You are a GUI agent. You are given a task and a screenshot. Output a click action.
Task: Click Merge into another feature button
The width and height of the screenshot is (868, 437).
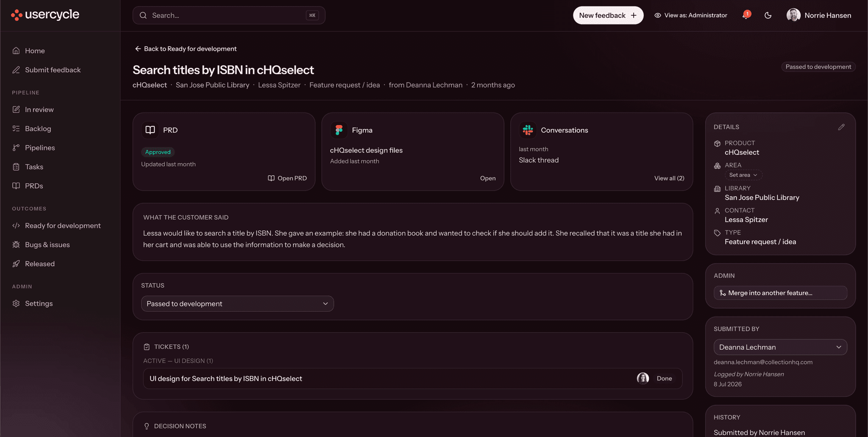pos(780,293)
